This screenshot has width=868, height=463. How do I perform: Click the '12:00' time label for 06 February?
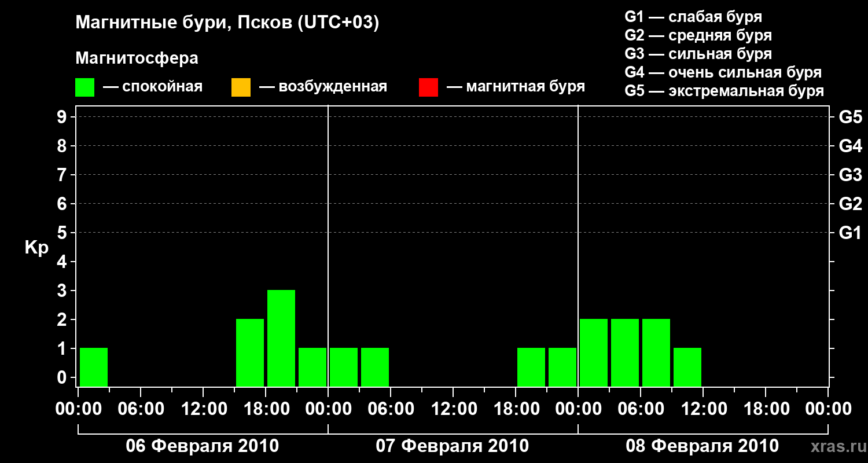pos(203,409)
